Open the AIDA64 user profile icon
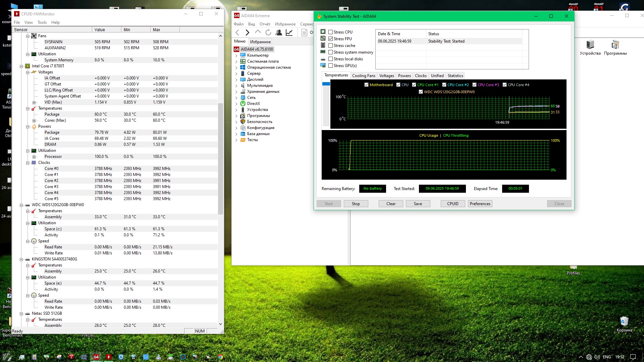This screenshot has height=362, width=644. 279,33
